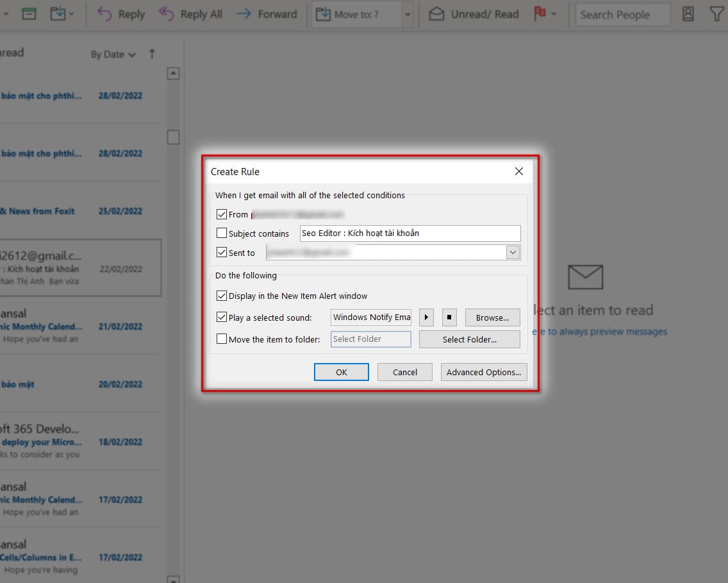Click the Search People field

[623, 14]
